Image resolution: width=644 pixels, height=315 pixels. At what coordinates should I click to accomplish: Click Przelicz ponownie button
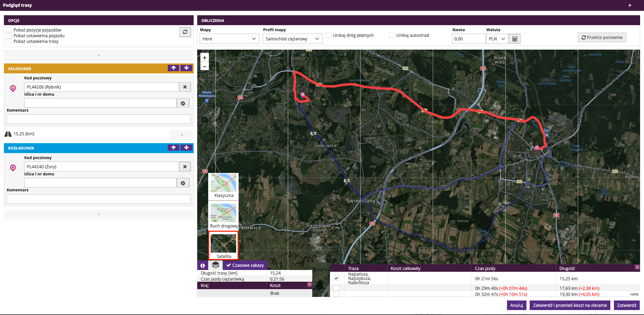602,38
